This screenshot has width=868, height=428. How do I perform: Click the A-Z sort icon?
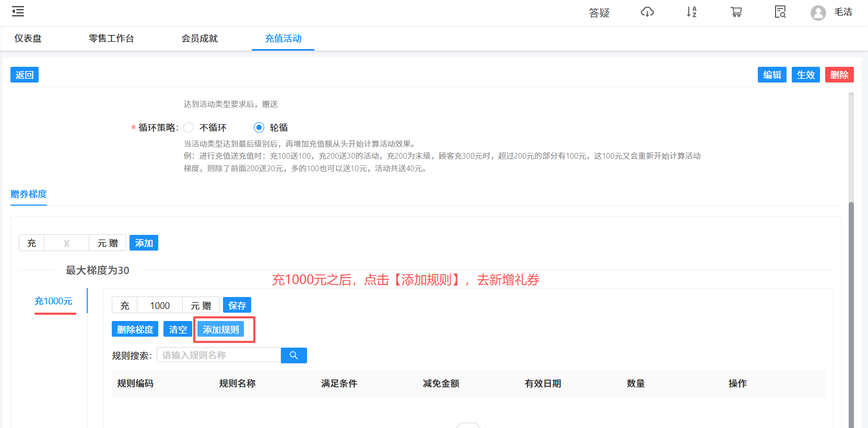tap(691, 12)
